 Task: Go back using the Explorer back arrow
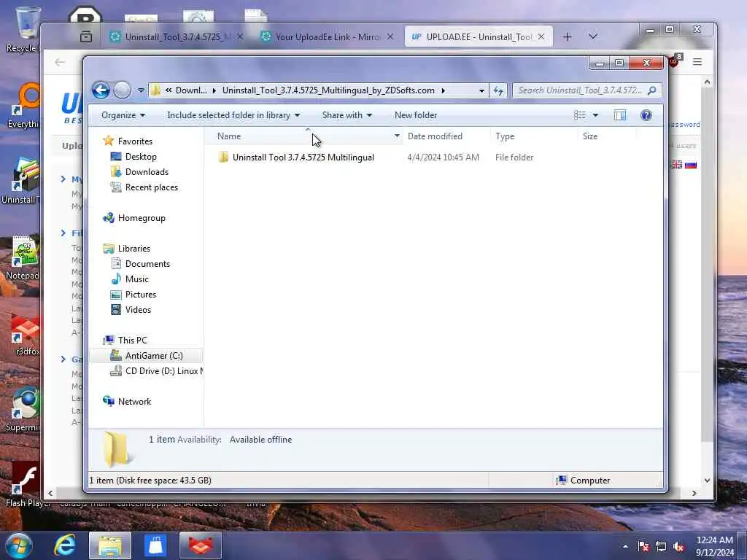pos(101,90)
